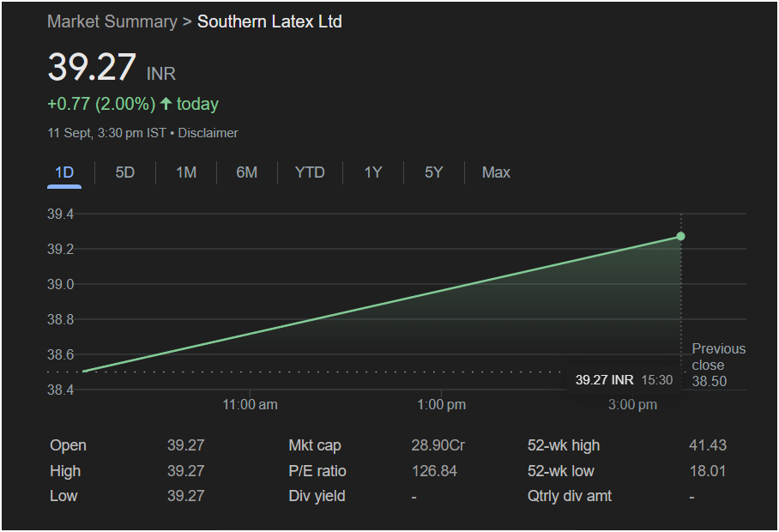Screen dimensions: 779x532
Task: Select the YTD range tab
Action: [x=310, y=172]
